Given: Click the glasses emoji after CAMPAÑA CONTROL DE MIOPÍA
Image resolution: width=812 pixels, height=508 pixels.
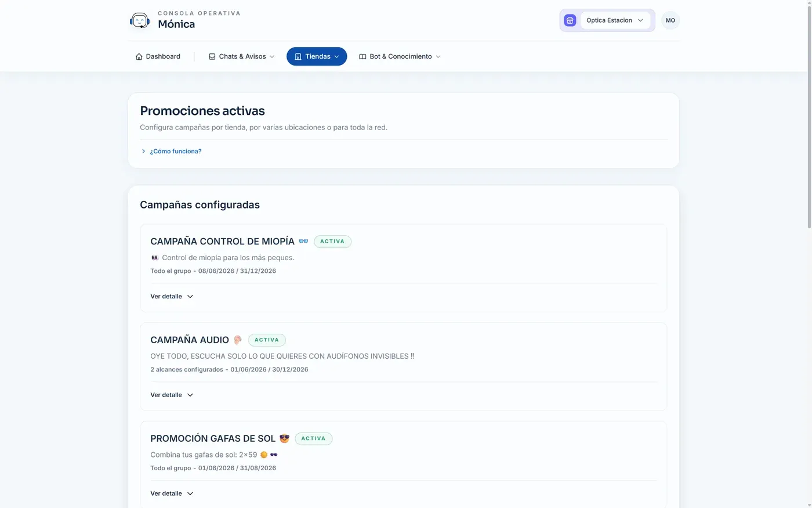Looking at the screenshot, I should (x=303, y=241).
